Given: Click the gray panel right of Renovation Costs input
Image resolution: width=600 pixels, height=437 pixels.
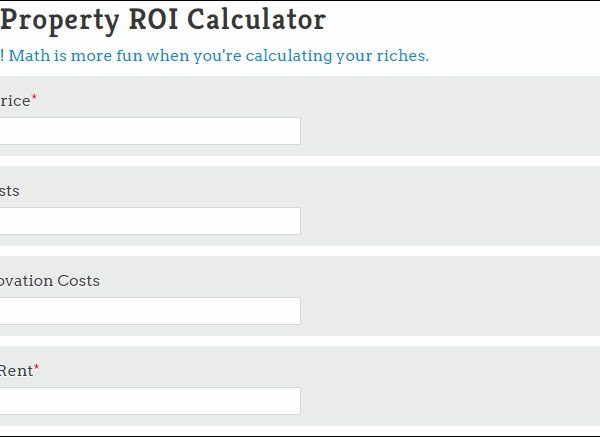Looking at the screenshot, I should click(450, 311).
